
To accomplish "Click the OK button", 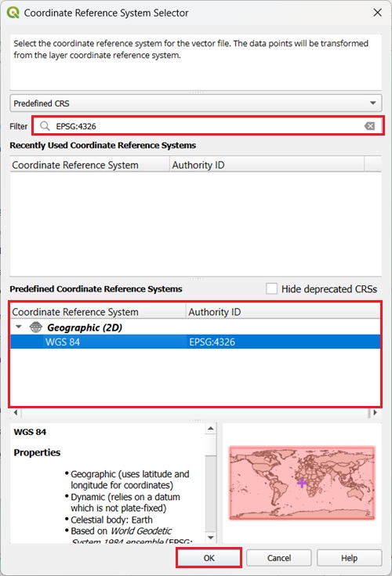I will click(209, 558).
